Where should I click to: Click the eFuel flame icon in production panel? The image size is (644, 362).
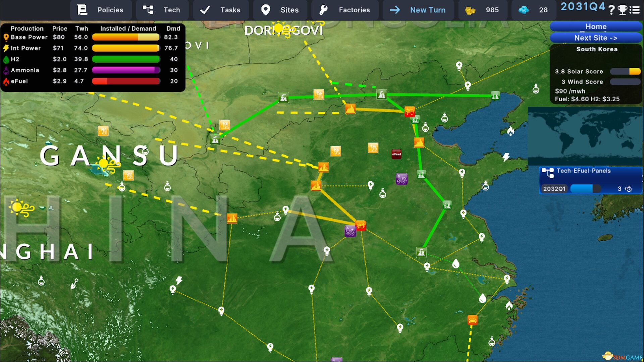(x=6, y=81)
